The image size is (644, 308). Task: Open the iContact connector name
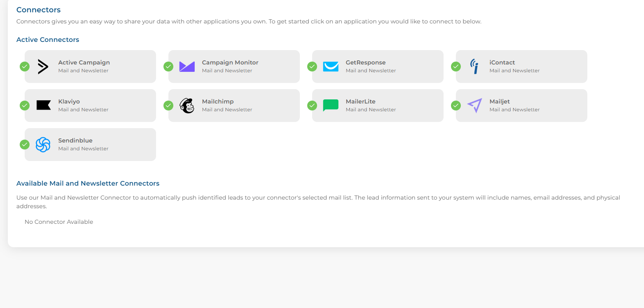(x=502, y=62)
